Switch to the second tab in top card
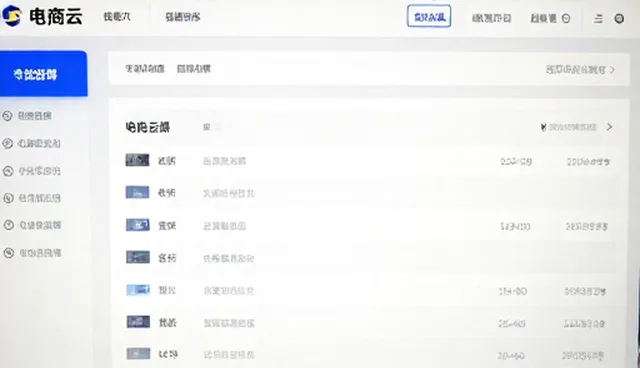Viewport: 640px width, 368px height. (193, 69)
